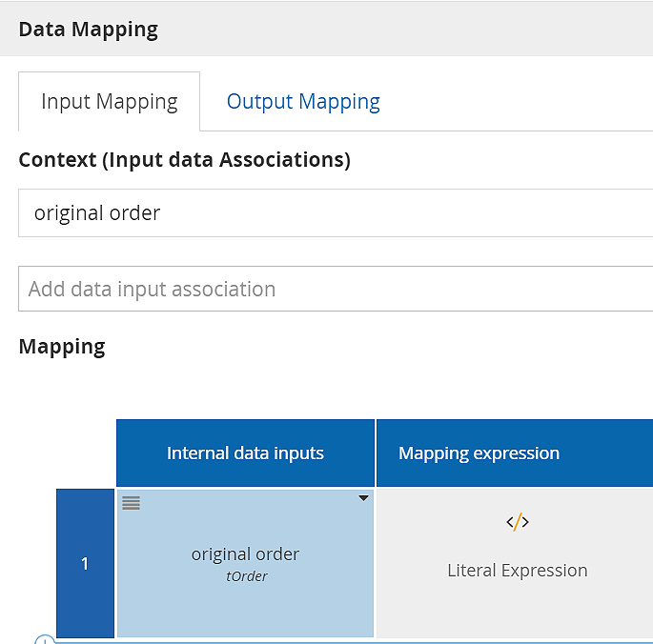Select row number 1 in the mapping table
This screenshot has height=644, width=653.
point(85,563)
